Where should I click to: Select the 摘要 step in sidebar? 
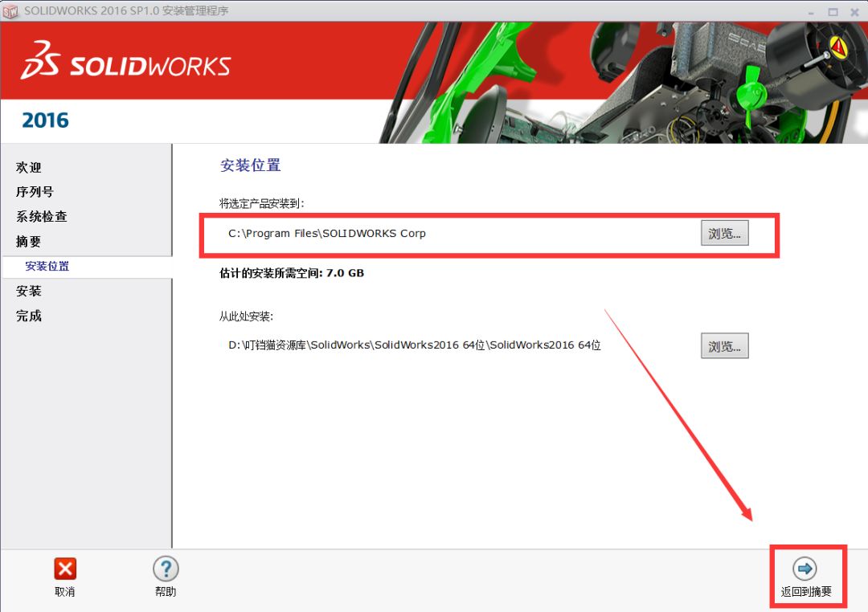tap(29, 241)
